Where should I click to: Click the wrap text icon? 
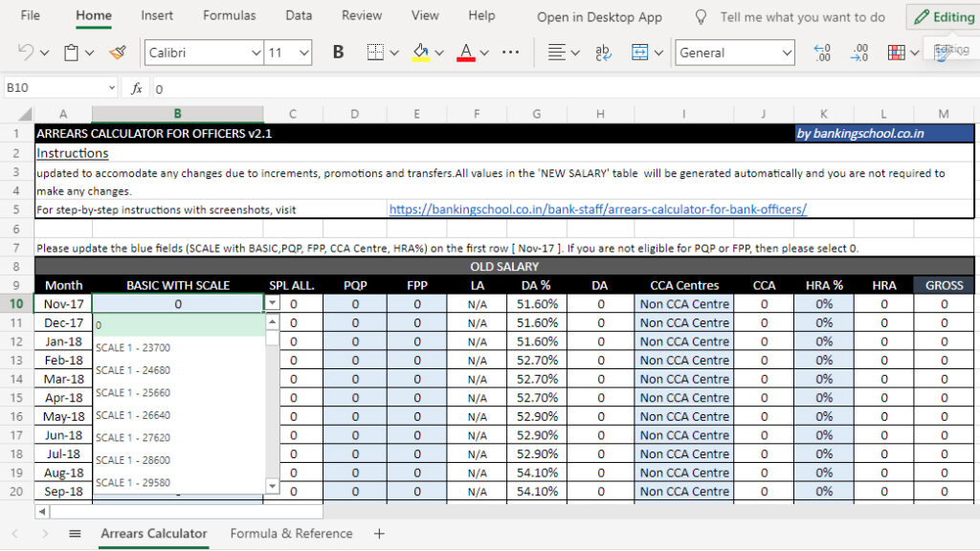pyautogui.click(x=603, y=53)
